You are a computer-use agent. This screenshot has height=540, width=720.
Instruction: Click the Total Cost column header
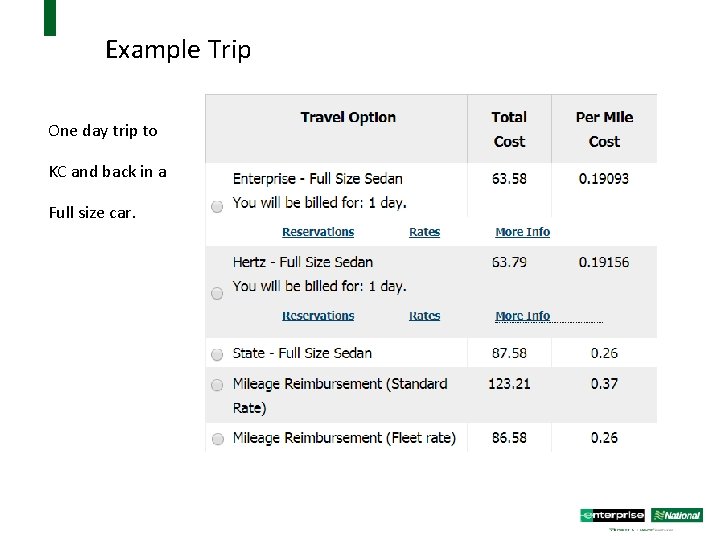click(x=509, y=129)
